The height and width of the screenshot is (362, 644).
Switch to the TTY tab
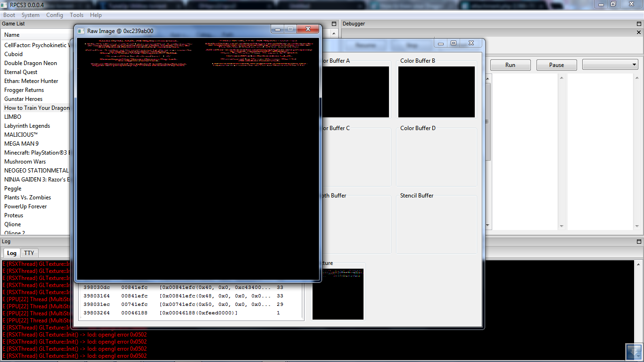click(29, 253)
